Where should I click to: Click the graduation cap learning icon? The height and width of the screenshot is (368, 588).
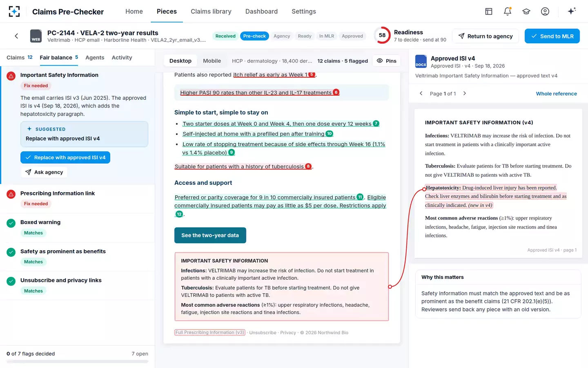click(x=526, y=11)
